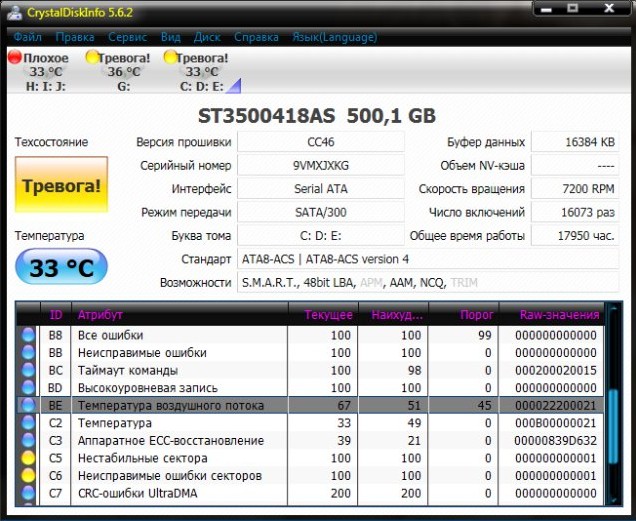
Task: Click the red status icon for disk H: I: J:
Action: point(15,58)
